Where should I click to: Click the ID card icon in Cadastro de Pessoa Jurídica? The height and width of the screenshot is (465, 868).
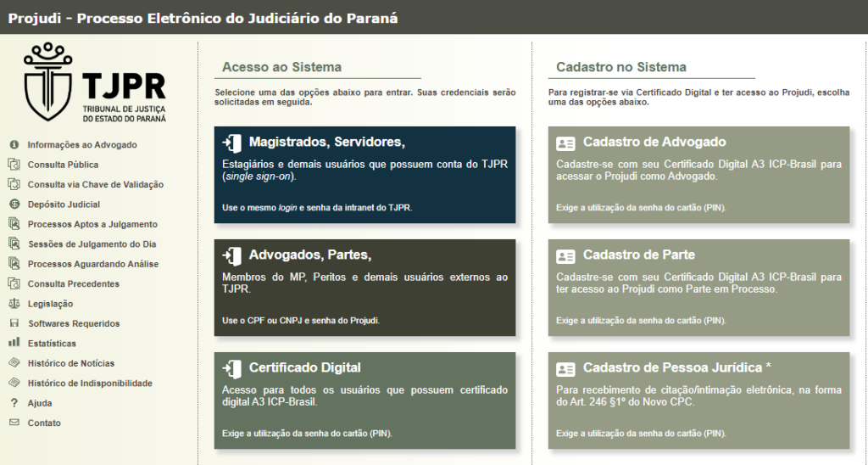565,370
